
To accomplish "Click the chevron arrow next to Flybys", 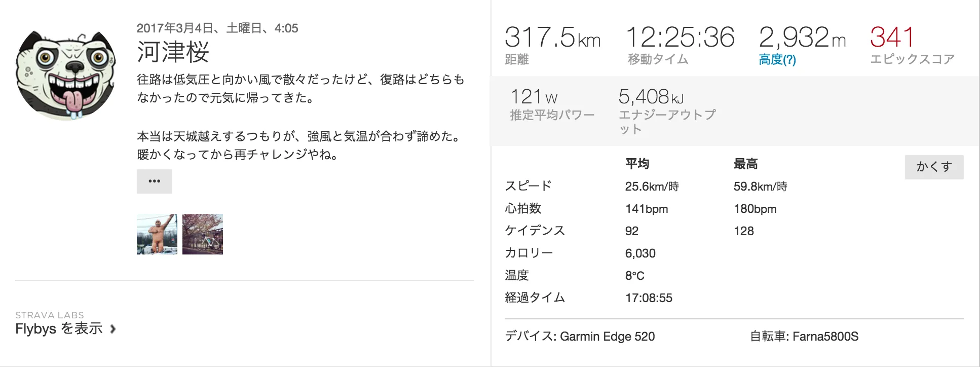I will tap(113, 329).
